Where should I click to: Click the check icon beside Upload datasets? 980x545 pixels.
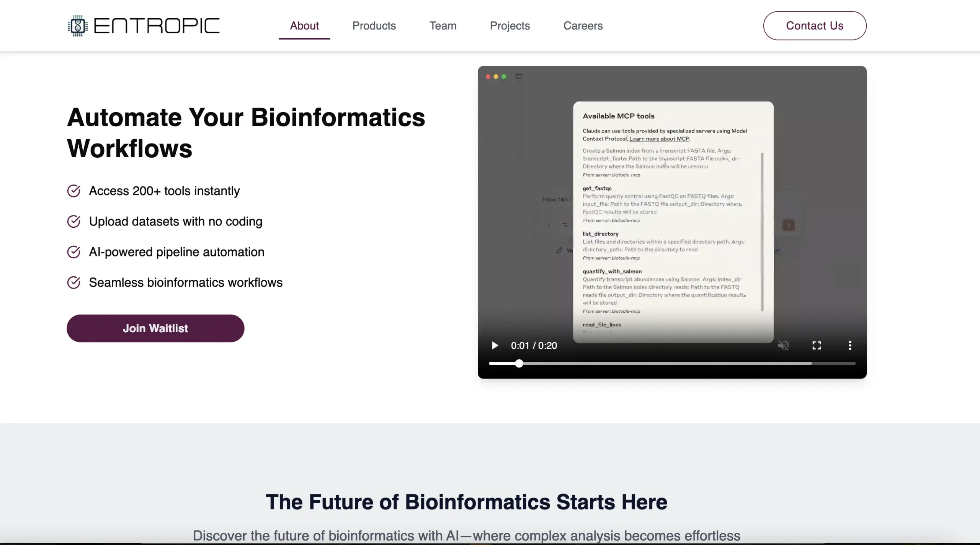tap(73, 221)
